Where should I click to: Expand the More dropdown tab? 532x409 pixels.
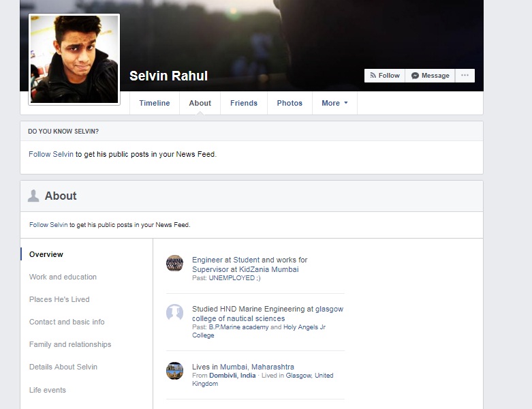tap(334, 103)
